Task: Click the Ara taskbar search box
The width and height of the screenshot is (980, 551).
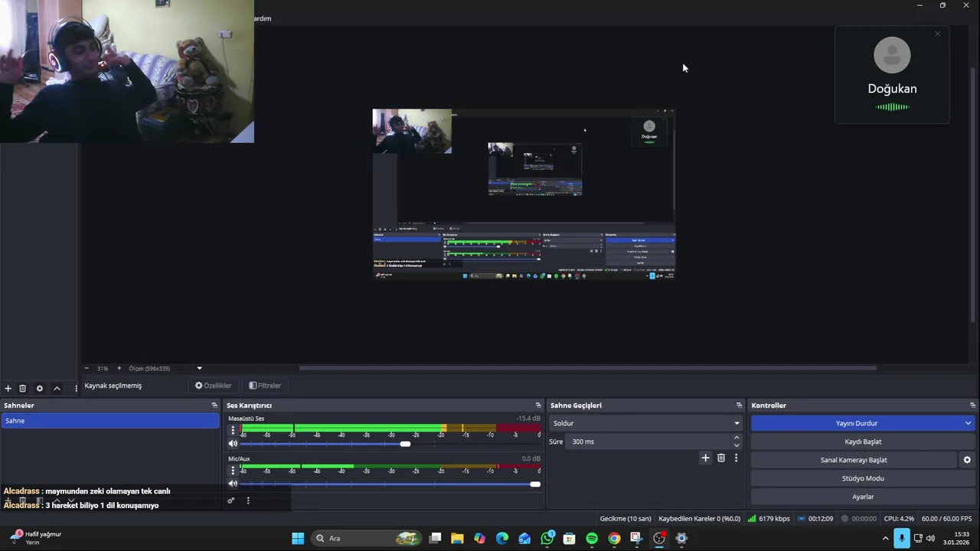Action: coord(367,538)
